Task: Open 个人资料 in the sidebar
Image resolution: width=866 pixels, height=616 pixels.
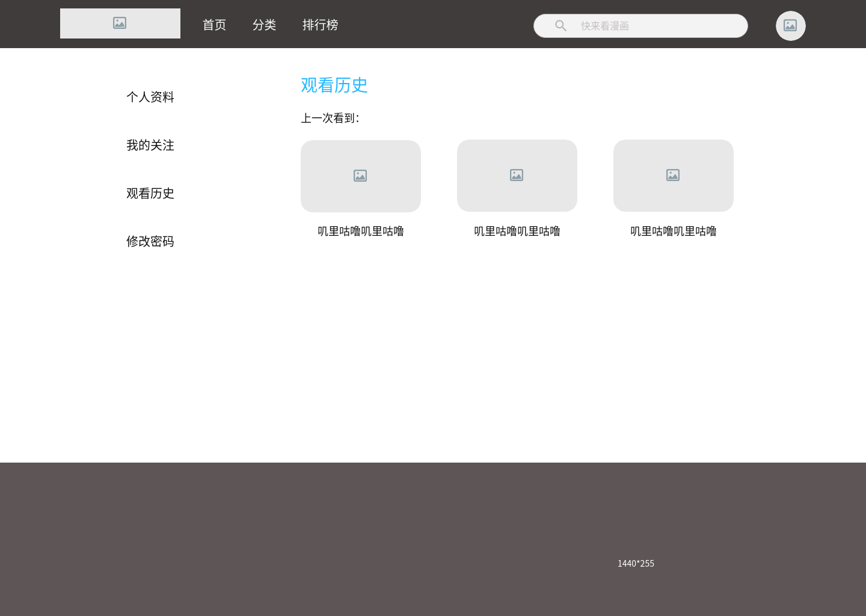Action: tap(150, 97)
